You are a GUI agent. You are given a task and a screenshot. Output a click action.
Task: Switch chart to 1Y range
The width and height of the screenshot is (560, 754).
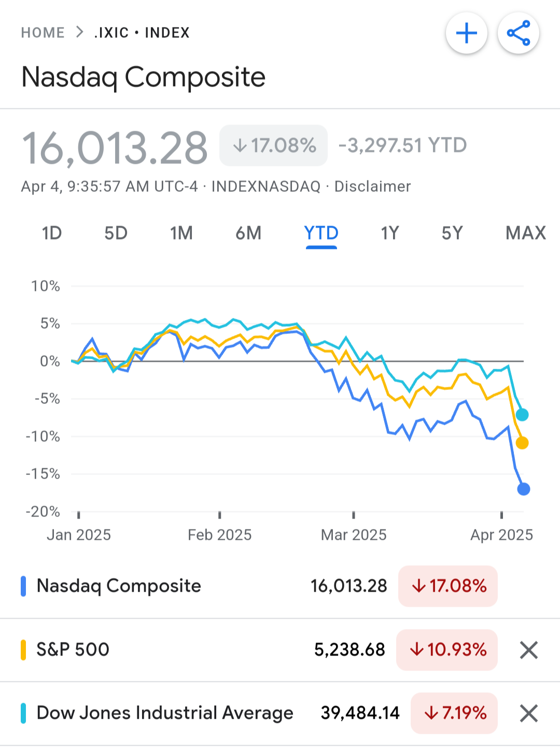click(x=390, y=233)
